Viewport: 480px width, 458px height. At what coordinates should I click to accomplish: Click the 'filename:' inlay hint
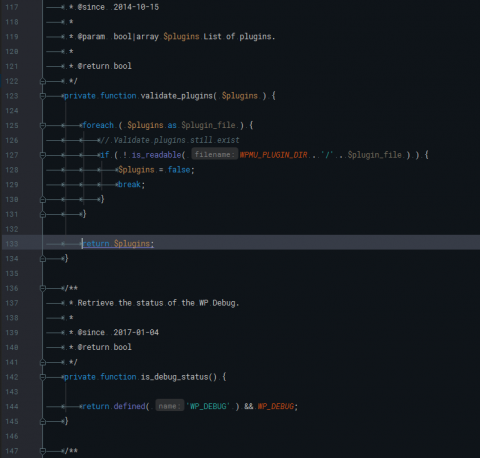(x=214, y=155)
